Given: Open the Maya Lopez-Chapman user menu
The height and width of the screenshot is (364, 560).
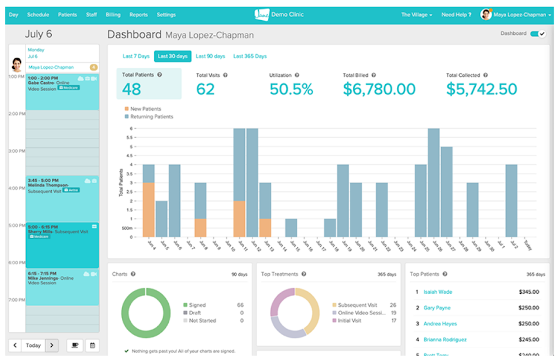Looking at the screenshot, I should point(522,15).
